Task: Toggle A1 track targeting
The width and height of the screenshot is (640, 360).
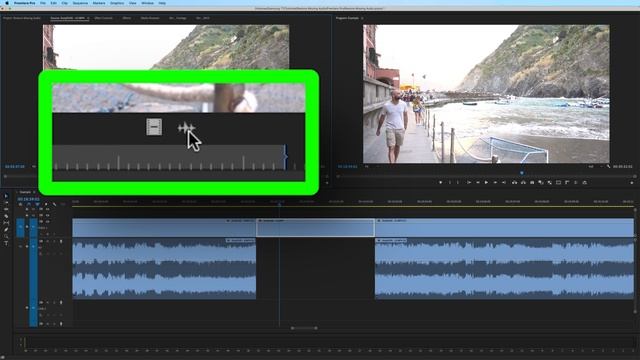Action: click(33, 269)
